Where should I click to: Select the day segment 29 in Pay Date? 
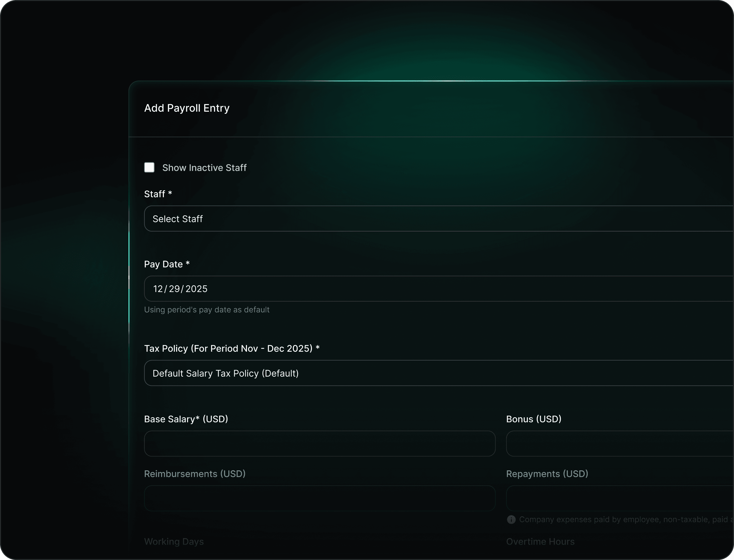174,289
